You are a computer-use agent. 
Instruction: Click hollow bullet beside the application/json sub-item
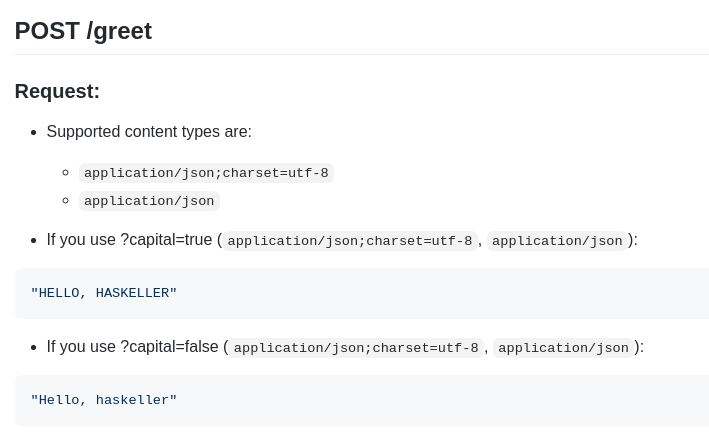coord(66,201)
